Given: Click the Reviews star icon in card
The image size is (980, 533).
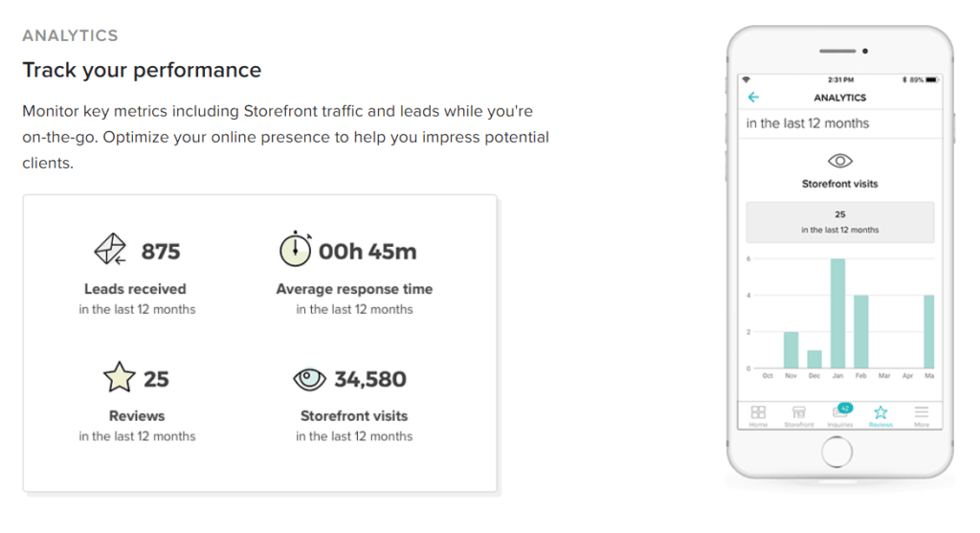Looking at the screenshot, I should [x=120, y=379].
